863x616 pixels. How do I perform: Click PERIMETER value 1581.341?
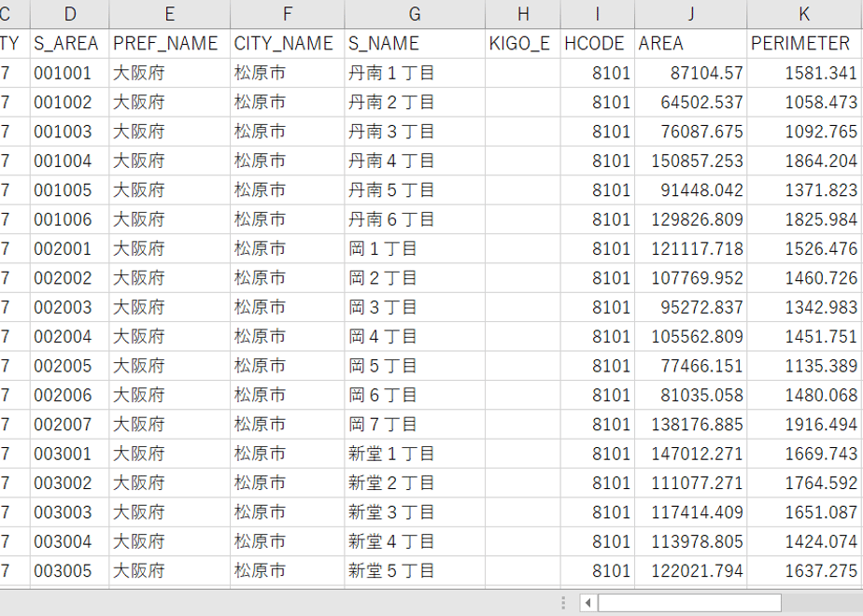point(805,73)
